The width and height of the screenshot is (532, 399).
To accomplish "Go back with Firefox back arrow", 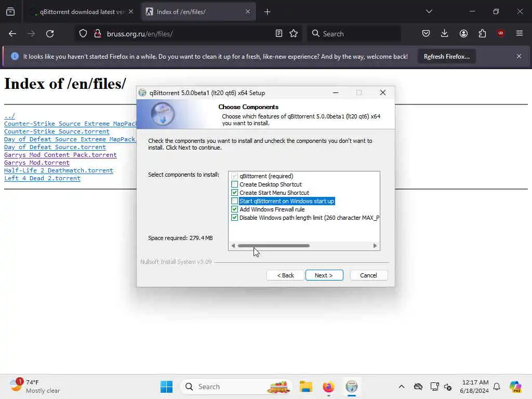I will 12,34.
